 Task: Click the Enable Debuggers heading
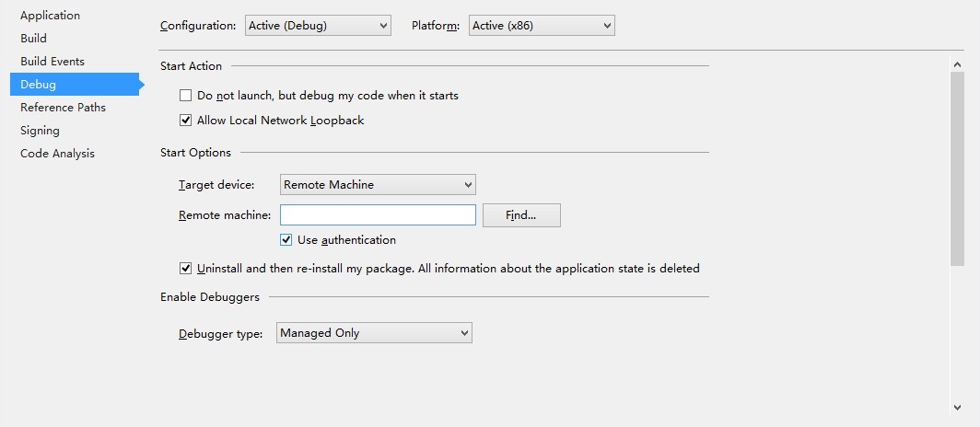(210, 297)
